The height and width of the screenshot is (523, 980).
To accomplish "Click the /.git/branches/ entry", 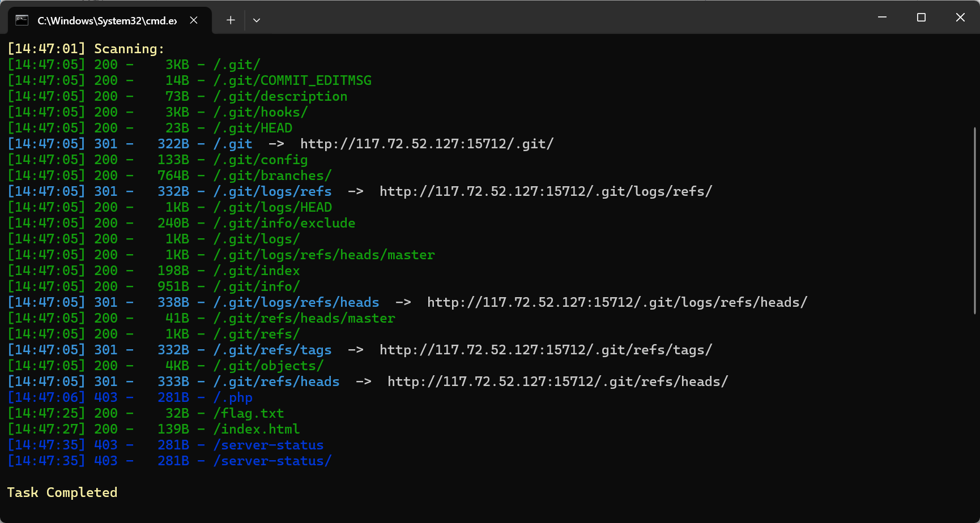I will 272,175.
